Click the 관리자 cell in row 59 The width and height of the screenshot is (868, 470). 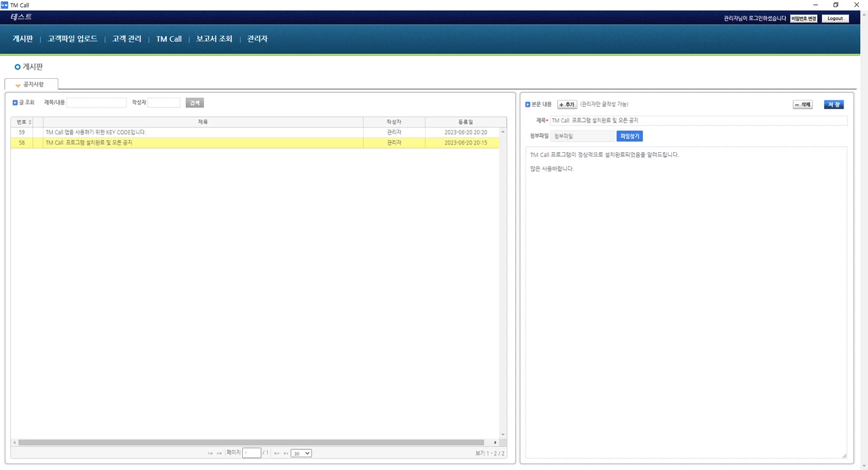(394, 132)
